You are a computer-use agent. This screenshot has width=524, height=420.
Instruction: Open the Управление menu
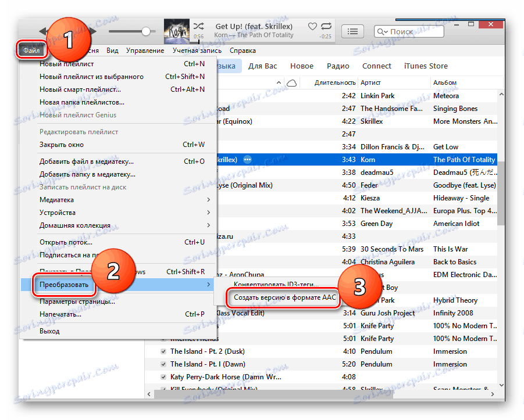[145, 51]
